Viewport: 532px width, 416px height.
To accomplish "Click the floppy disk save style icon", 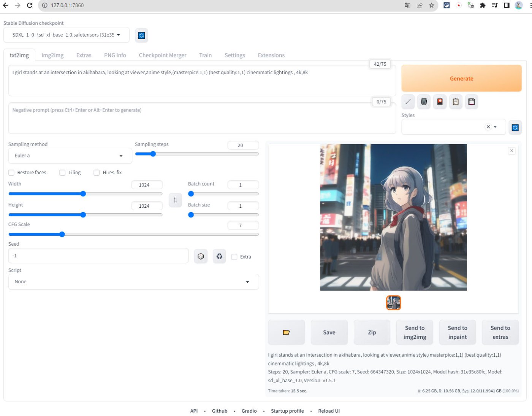I will pyautogui.click(x=472, y=102).
